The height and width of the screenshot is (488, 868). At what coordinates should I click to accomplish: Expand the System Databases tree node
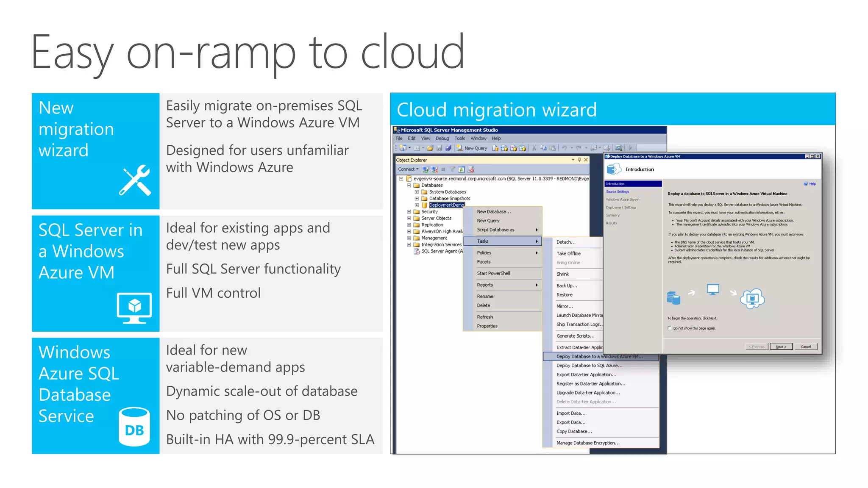pos(417,192)
